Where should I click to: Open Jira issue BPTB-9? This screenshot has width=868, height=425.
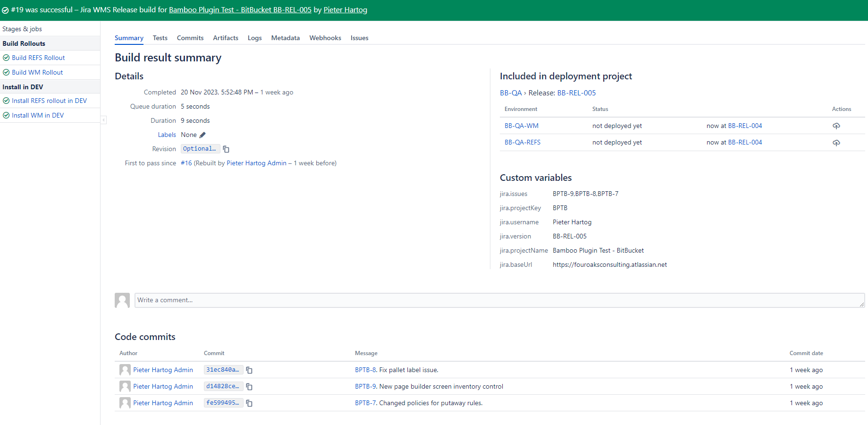pyautogui.click(x=365, y=386)
